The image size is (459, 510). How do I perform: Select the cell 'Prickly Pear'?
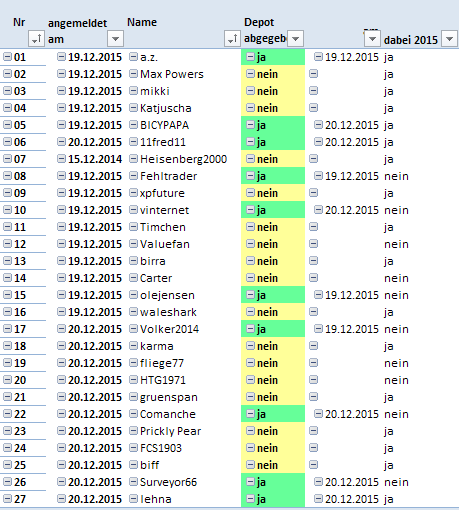[170, 431]
